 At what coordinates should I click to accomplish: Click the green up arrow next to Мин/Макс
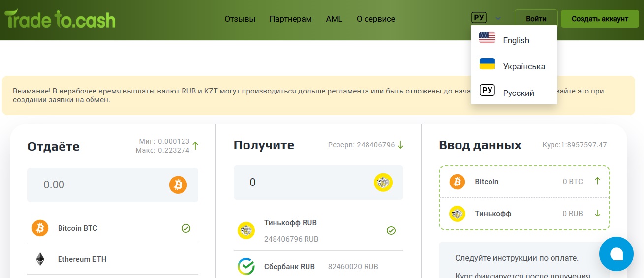click(195, 146)
